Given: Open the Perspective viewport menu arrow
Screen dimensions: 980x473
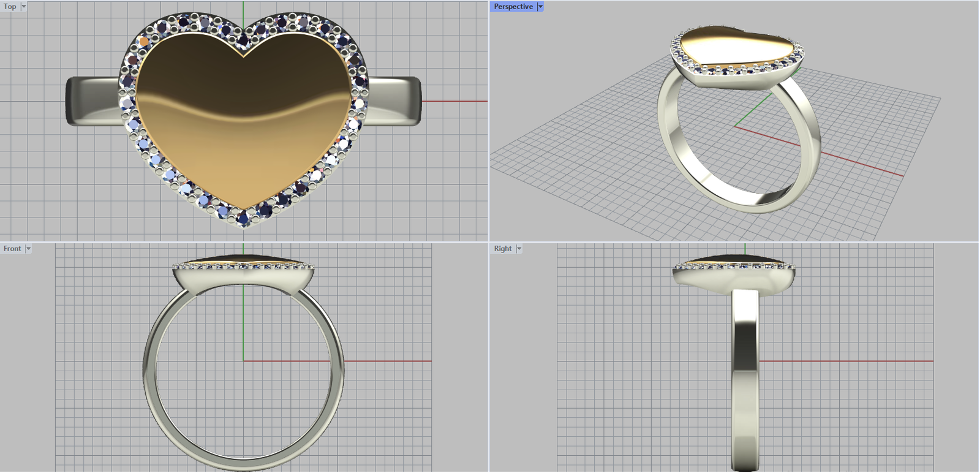Looking at the screenshot, I should tap(540, 7).
